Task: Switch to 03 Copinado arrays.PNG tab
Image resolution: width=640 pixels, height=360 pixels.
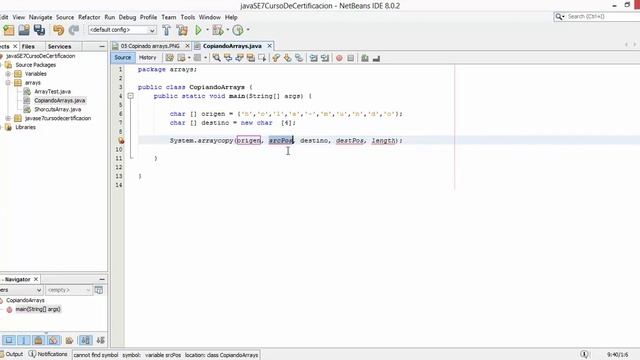Action: point(150,46)
